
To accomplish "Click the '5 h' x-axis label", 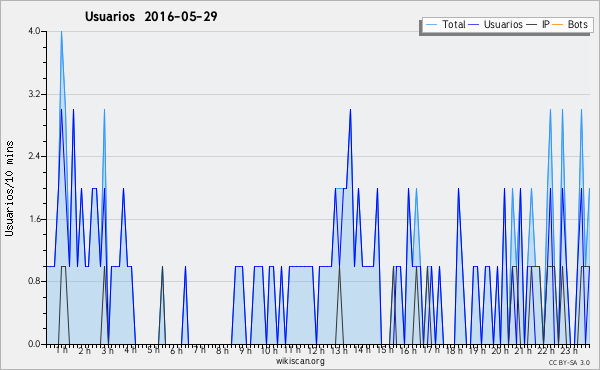I will [153, 350].
